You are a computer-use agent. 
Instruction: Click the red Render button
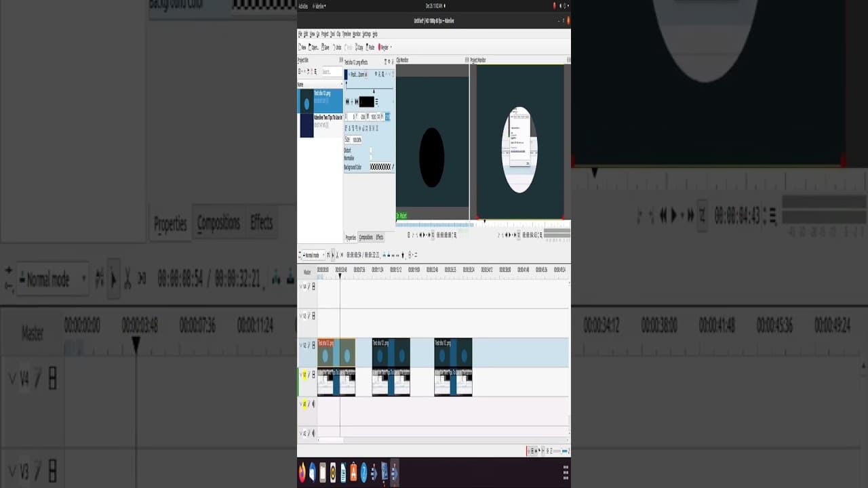click(383, 47)
